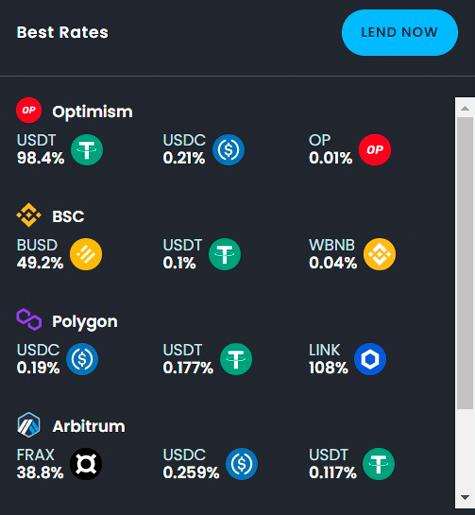Select the Optimism network logo
Screen dimensions: 475x515
click(29, 110)
